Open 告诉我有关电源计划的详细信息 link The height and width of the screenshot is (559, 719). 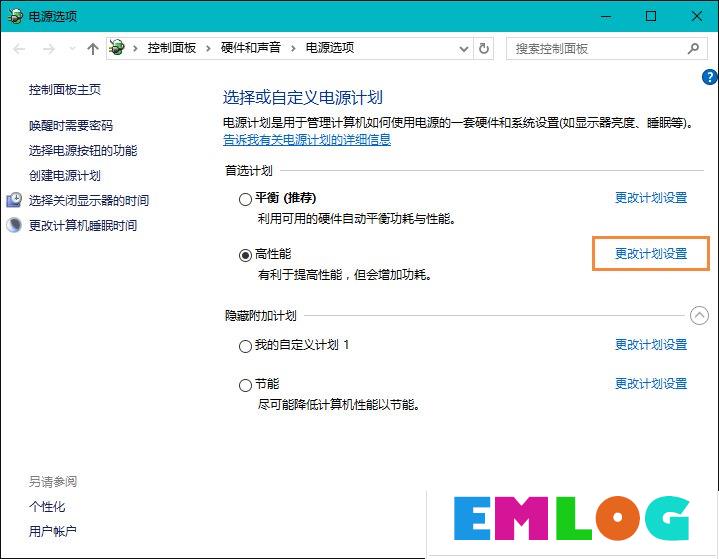coord(307,139)
